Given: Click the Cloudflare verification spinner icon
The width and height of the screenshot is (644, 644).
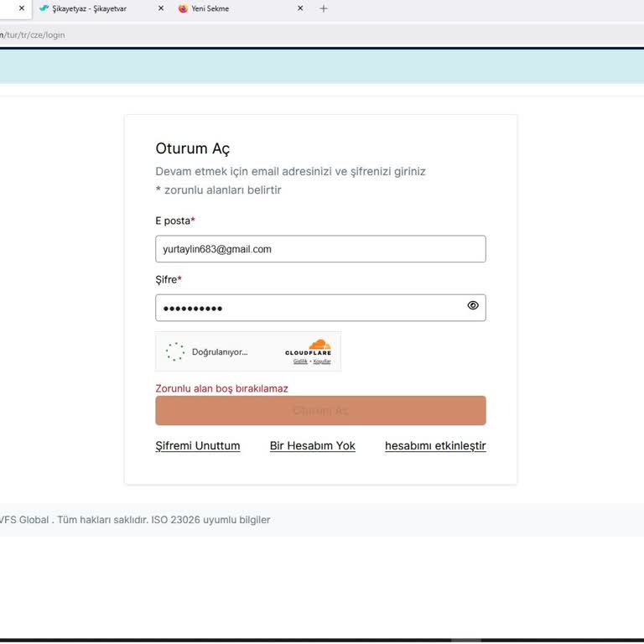Looking at the screenshot, I should (175, 351).
